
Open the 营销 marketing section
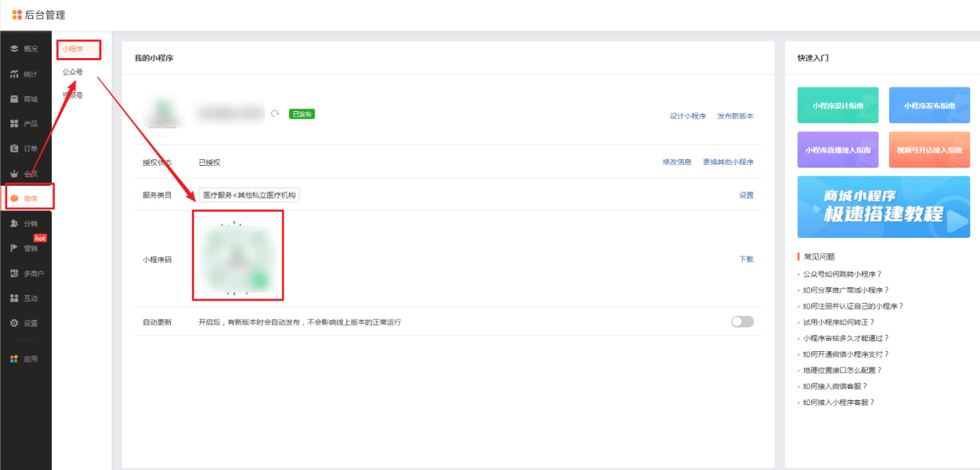(x=25, y=248)
